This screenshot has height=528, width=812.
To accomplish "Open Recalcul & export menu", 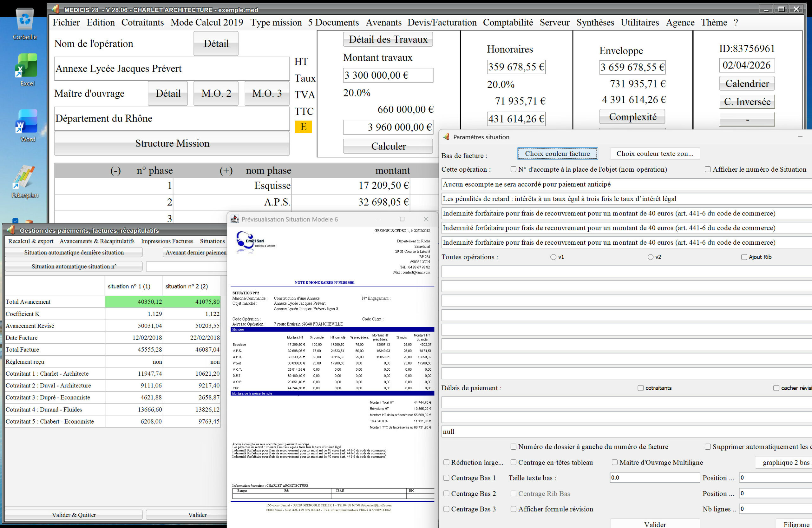I will click(x=31, y=241).
